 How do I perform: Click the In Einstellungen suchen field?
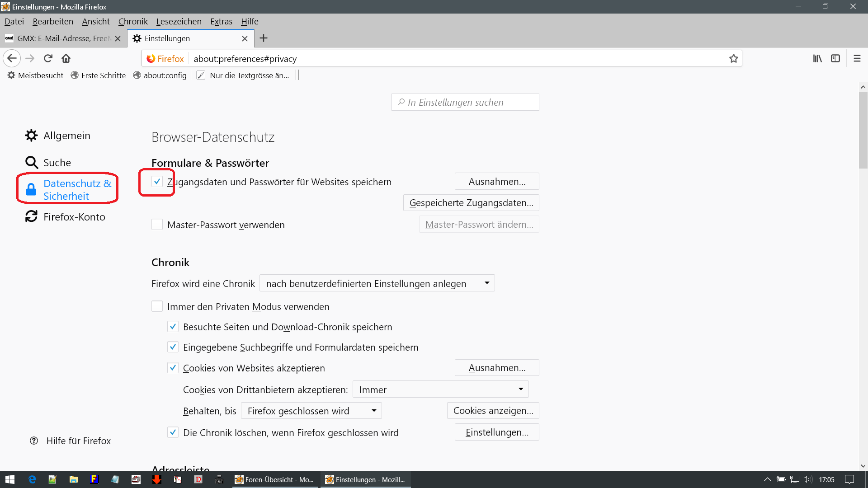click(466, 103)
